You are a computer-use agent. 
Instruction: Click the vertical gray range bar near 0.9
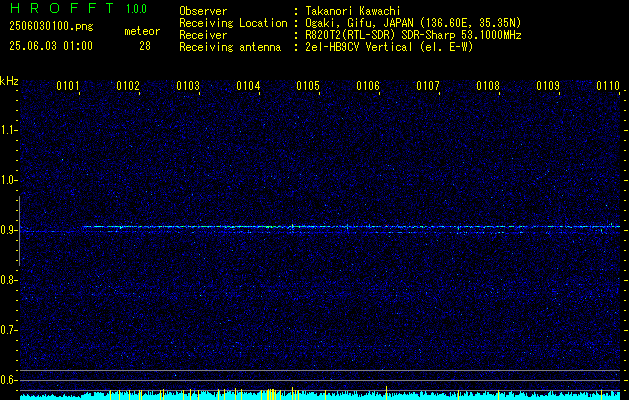(x=19, y=231)
